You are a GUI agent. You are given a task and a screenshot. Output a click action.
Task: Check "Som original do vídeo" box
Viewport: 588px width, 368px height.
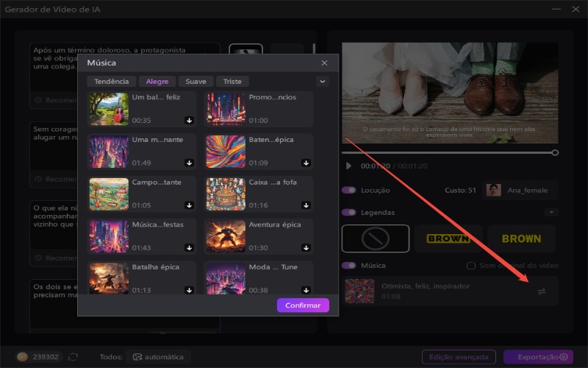471,266
